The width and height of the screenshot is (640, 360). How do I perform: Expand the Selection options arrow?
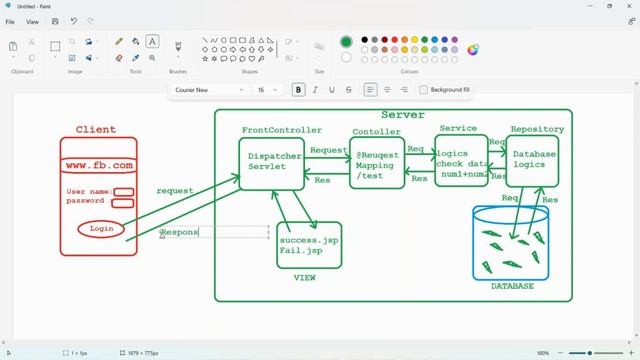point(55,57)
